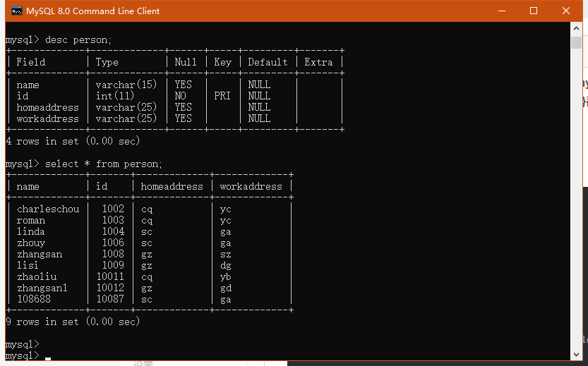Click the name 'zhangsan1'
The image size is (588, 366).
(x=42, y=288)
